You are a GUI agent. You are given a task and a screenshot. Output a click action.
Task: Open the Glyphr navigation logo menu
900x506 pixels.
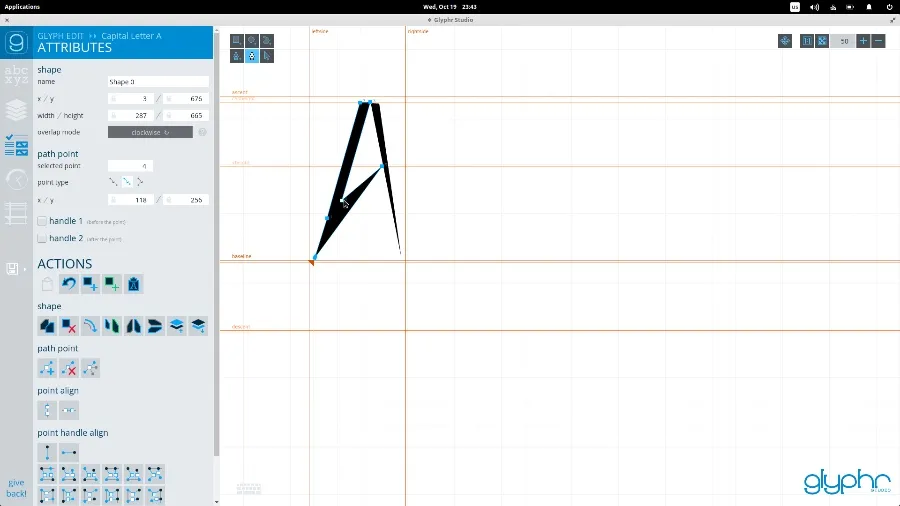pos(16,43)
